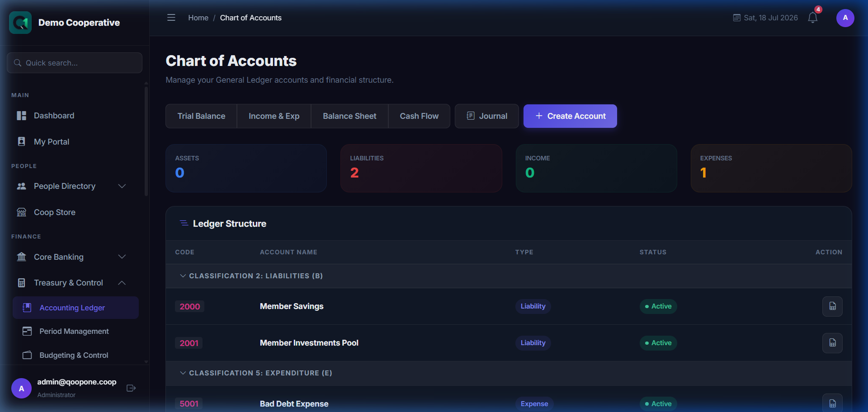
Task: Click the Expenses summary card
Action: [x=771, y=168]
